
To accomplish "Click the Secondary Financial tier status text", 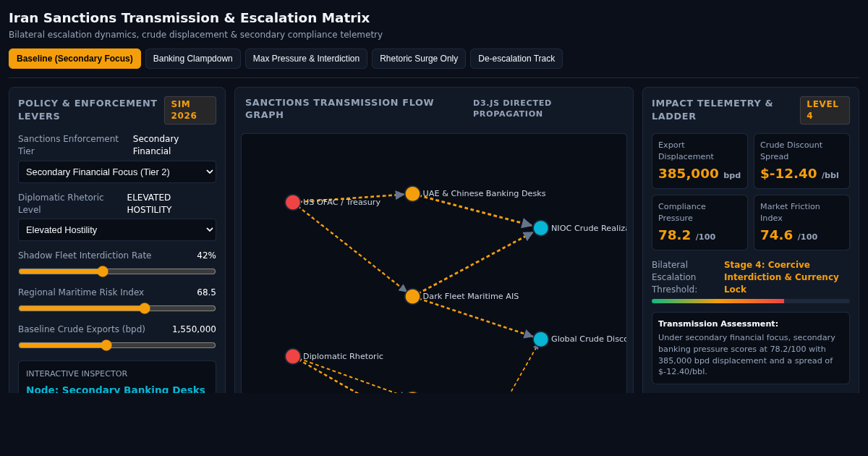I will pos(156,145).
